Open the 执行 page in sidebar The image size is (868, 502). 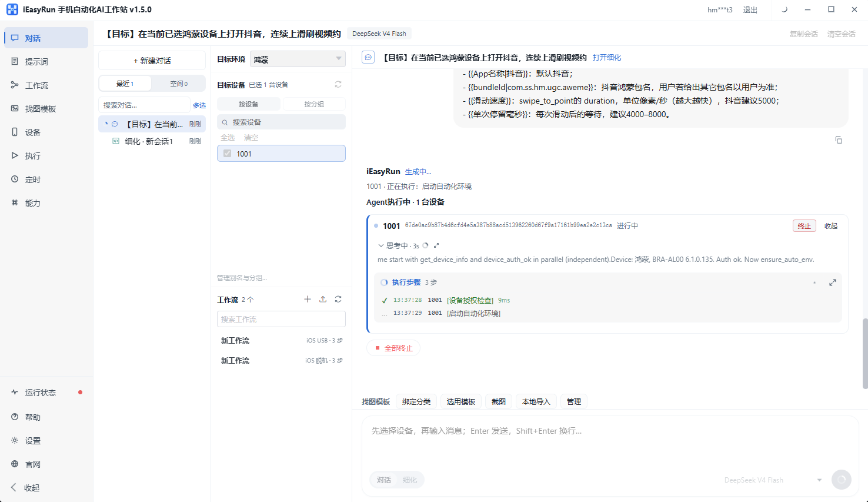46,156
